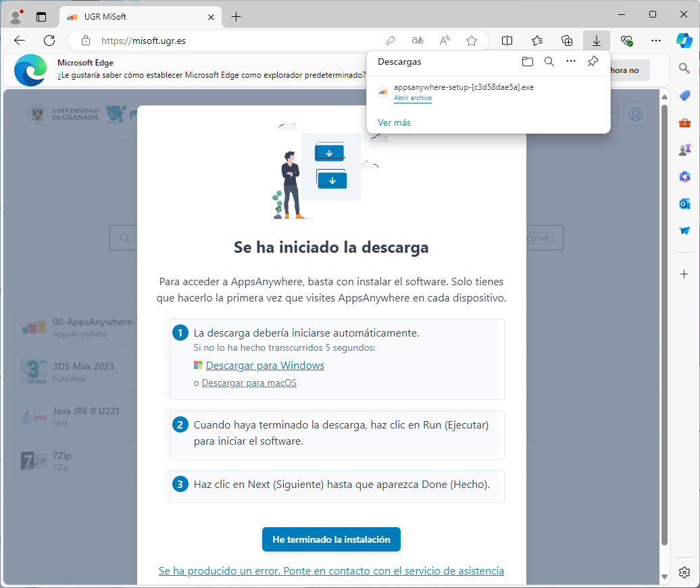Screen dimensions: 700x588
Task: Select 7Zip app entry
Action: [x=76, y=461]
